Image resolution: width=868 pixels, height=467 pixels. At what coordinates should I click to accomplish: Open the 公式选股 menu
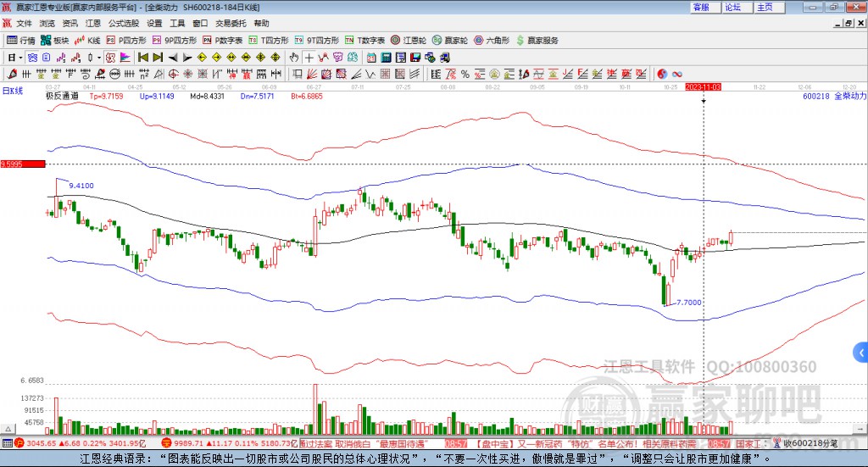123,23
